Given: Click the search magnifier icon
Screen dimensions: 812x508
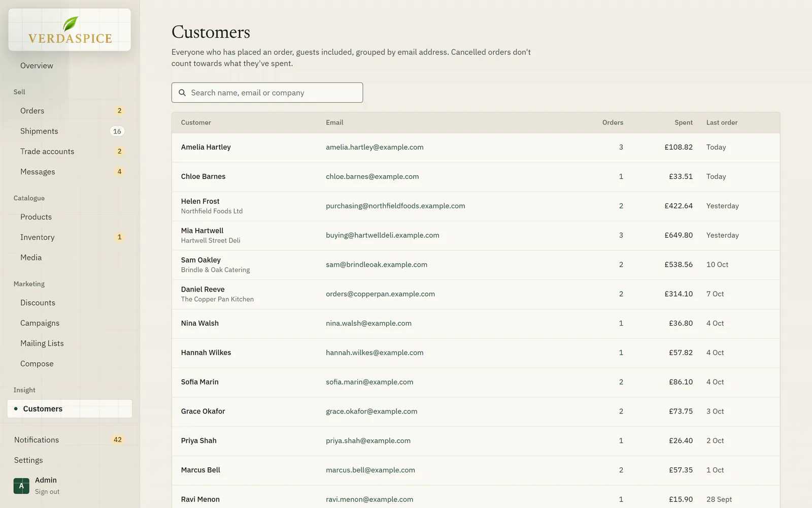Looking at the screenshot, I should 182,93.
